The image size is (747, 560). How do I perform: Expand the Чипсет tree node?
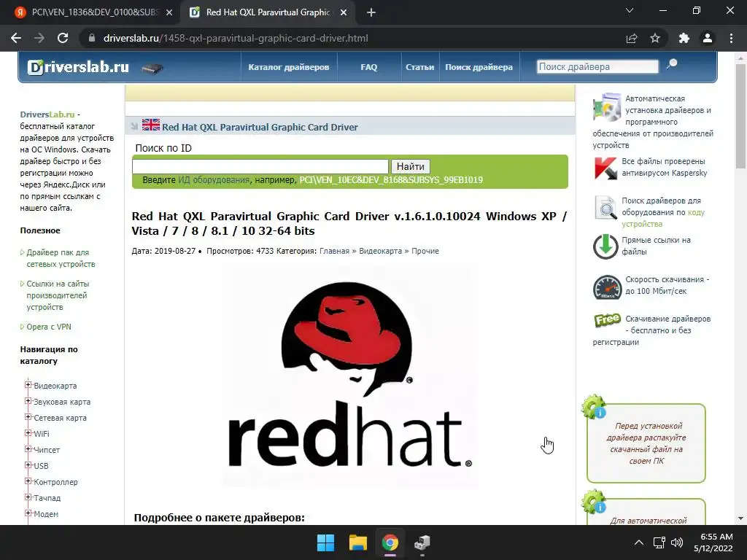pos(28,449)
